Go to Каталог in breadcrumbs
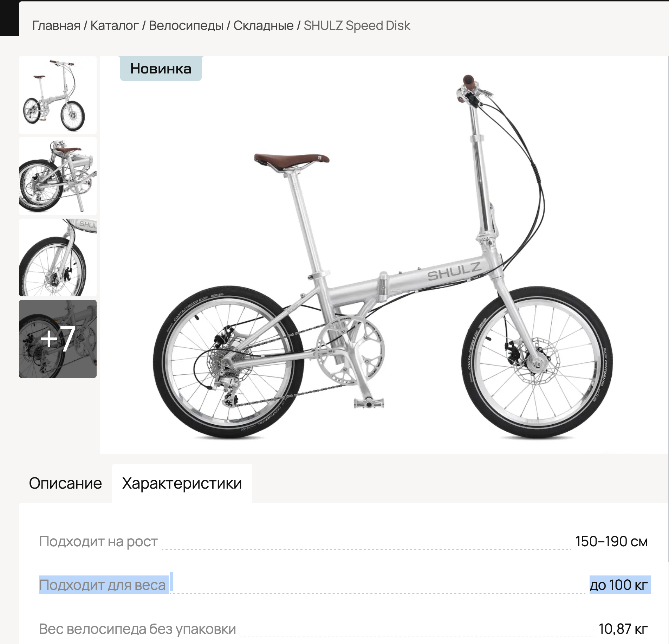This screenshot has width=669, height=644. pos(115,26)
